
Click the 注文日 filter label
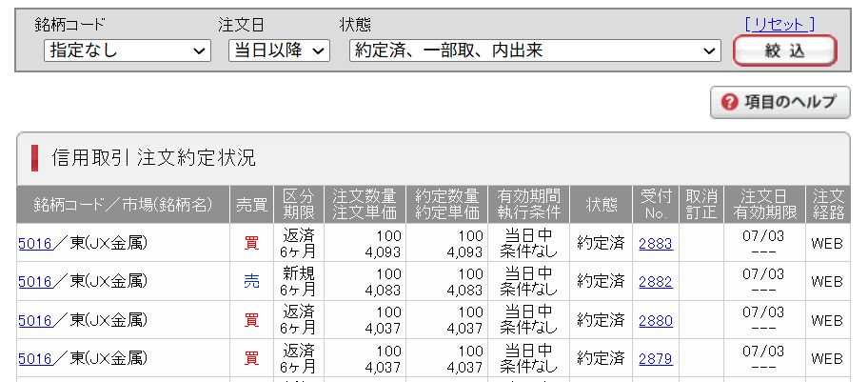coord(241,25)
